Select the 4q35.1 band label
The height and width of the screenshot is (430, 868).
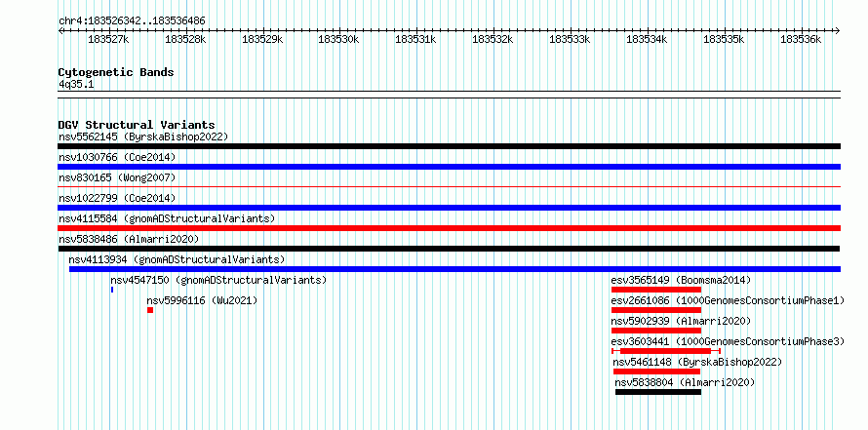click(x=76, y=85)
